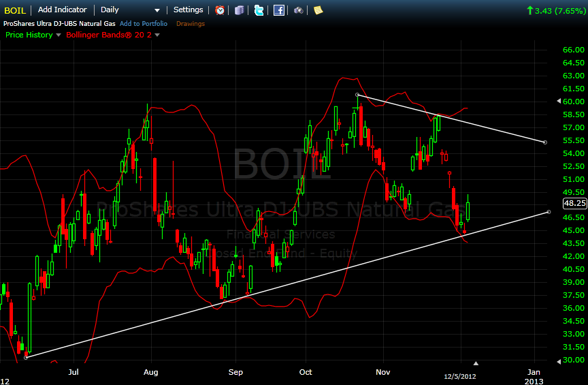Click the 39.00 price axis label

574,282
